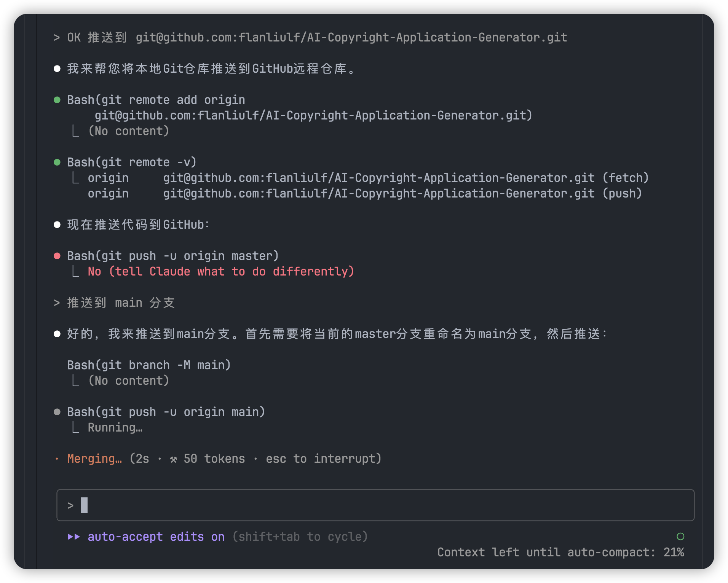Click the red dot beside git push master
This screenshot has height=583, width=728.
pos(57,256)
